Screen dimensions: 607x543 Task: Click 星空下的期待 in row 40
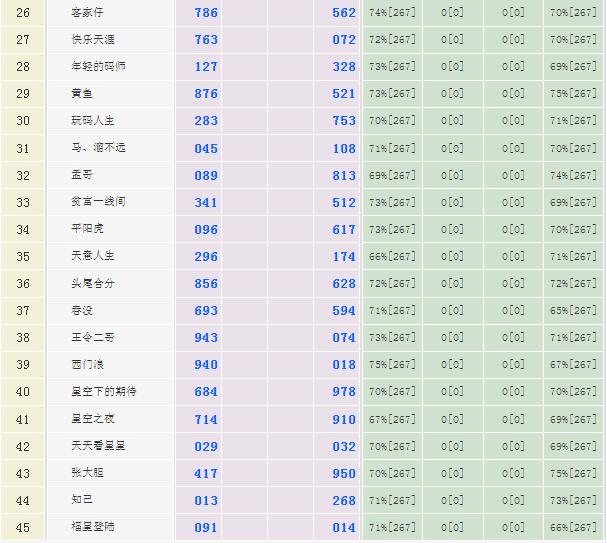(104, 392)
